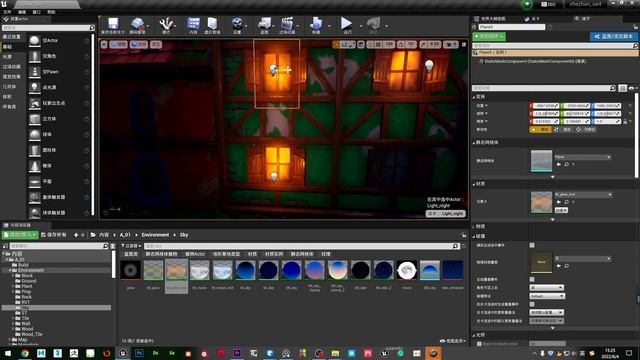640x360 pixels.
Task: Click the Wood_Tile folder in the tree
Action: pos(31,334)
